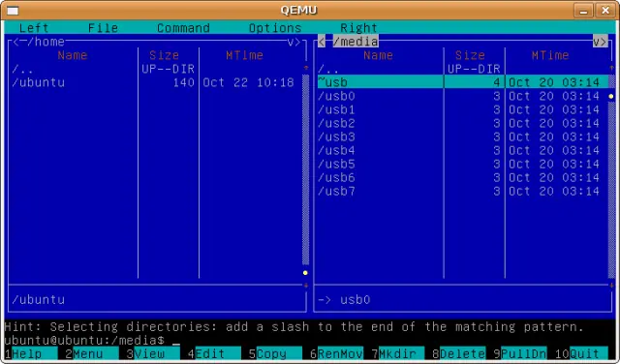Click the 5 Copy function key
Viewport: 620px width, 364px height.
tap(275, 353)
